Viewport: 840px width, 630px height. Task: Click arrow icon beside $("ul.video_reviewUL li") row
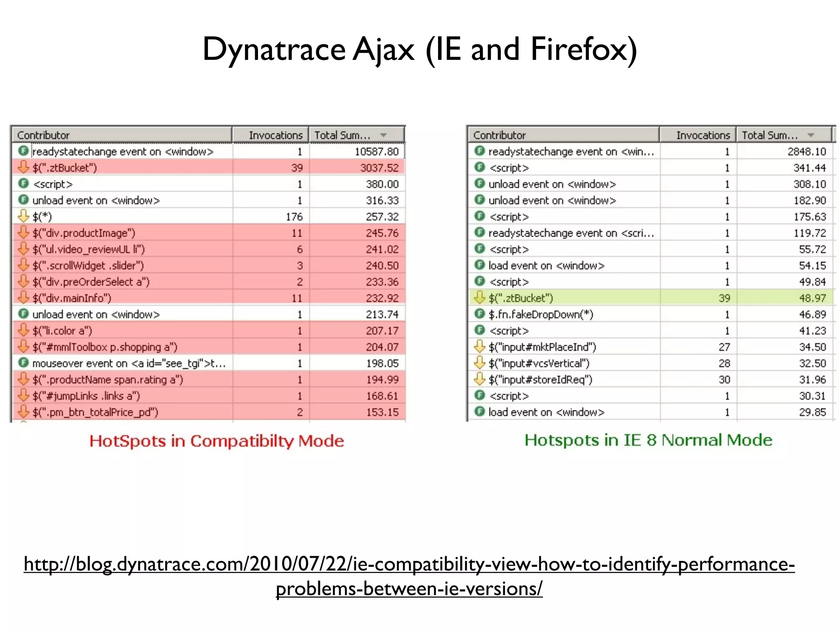23,249
